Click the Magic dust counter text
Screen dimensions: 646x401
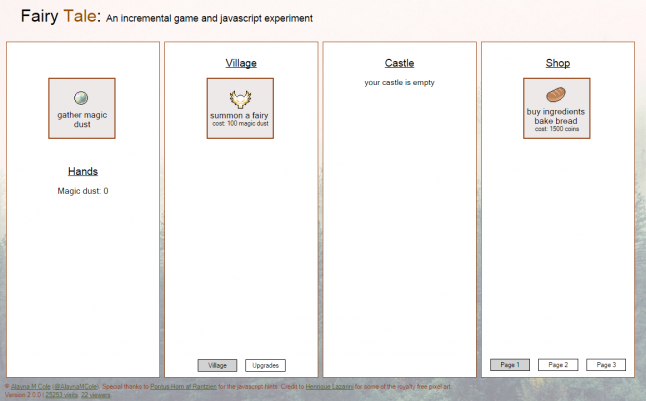click(82, 190)
